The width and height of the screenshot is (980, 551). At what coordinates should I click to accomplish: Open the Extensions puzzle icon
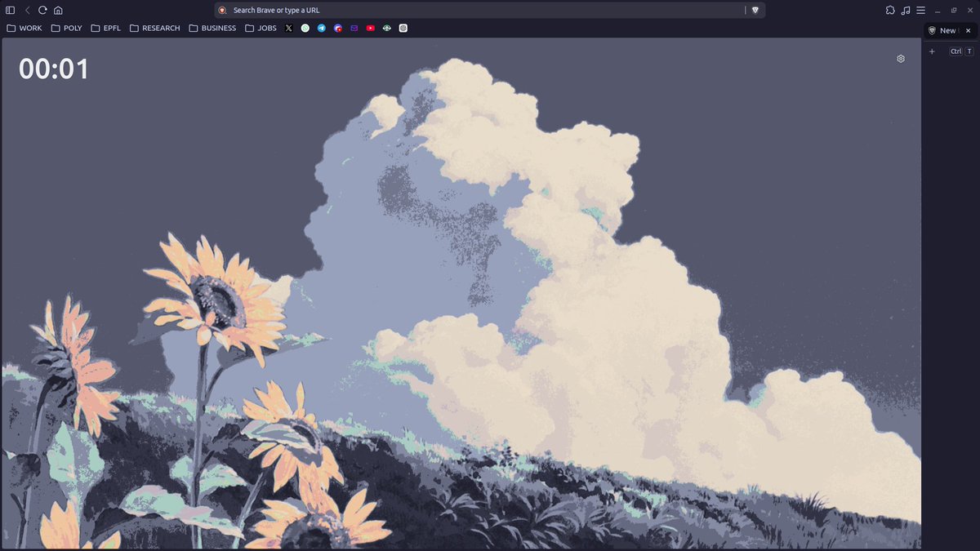pyautogui.click(x=890, y=10)
